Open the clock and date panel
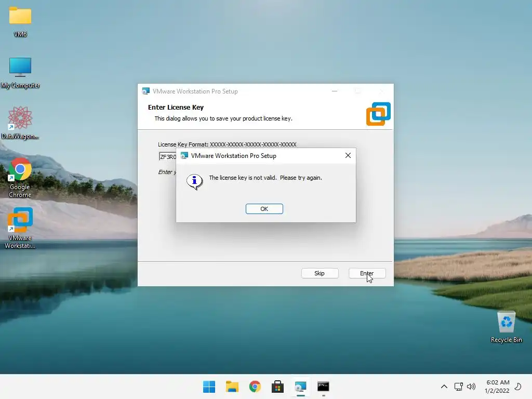 [x=497, y=387]
